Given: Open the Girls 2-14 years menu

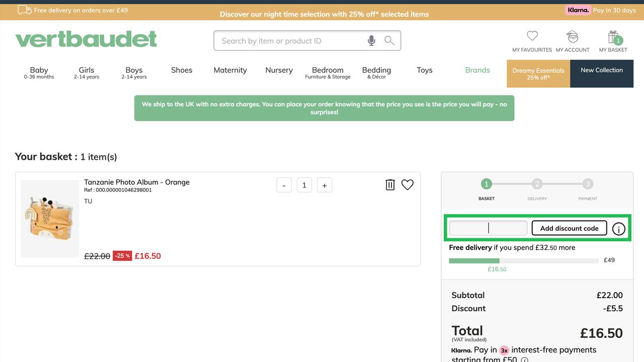Looking at the screenshot, I should (x=87, y=73).
